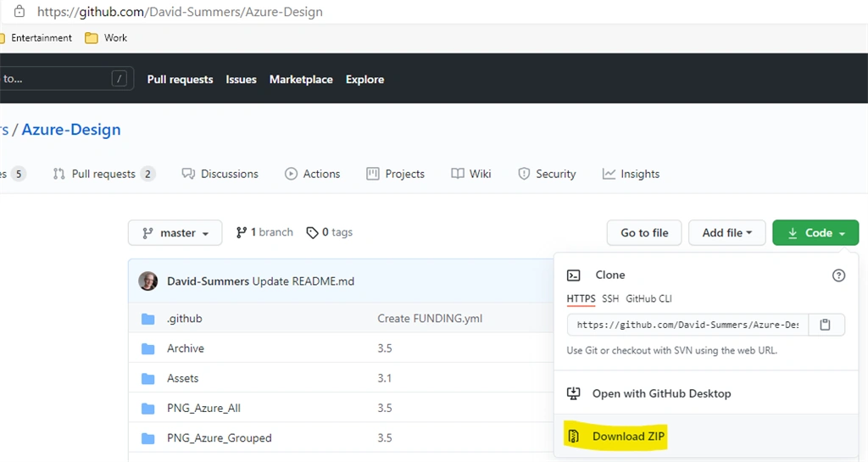Select the SSH clone tab

[x=610, y=298]
